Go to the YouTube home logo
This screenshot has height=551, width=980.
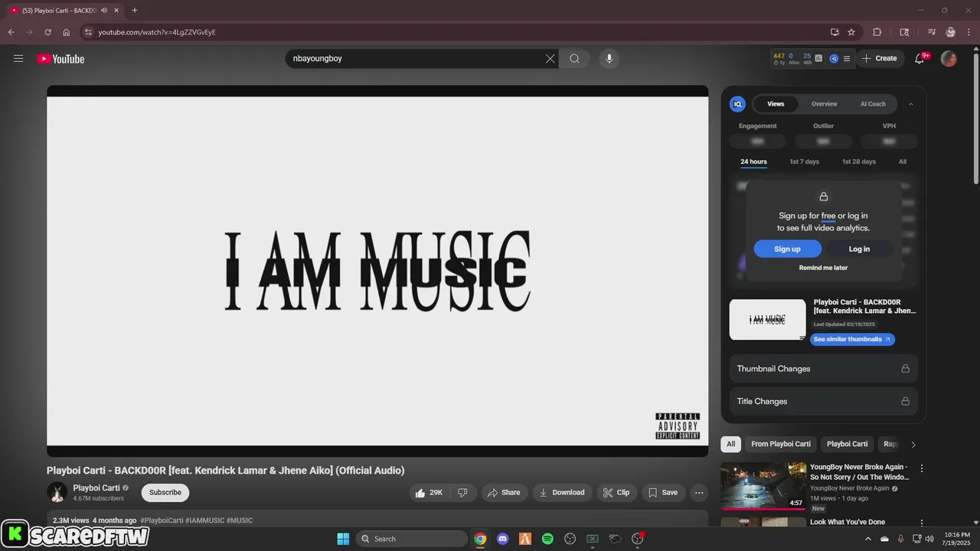click(60, 59)
